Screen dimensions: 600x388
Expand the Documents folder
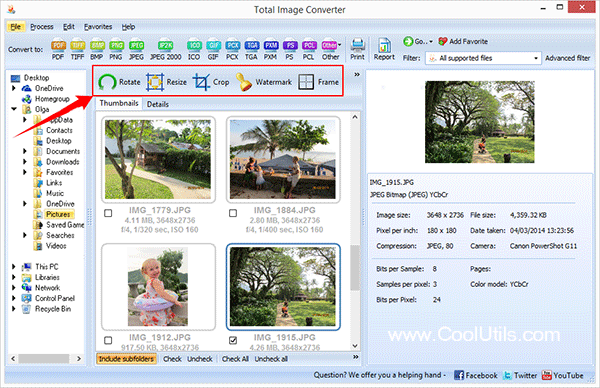[x=25, y=151]
